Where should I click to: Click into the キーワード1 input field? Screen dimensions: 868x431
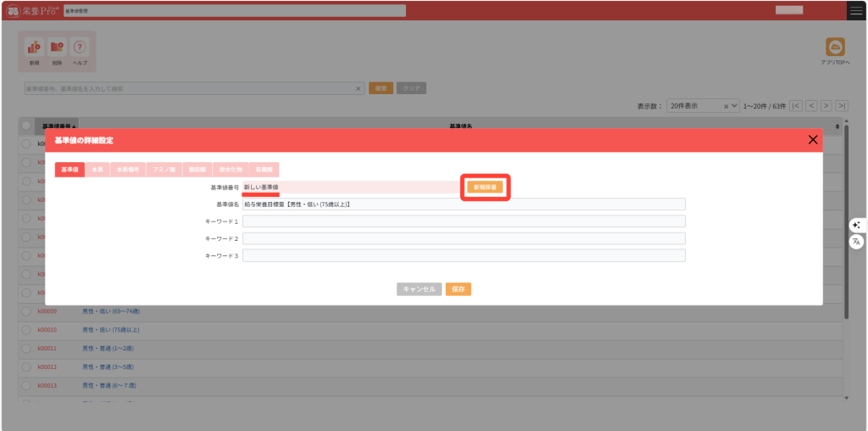[x=464, y=221]
